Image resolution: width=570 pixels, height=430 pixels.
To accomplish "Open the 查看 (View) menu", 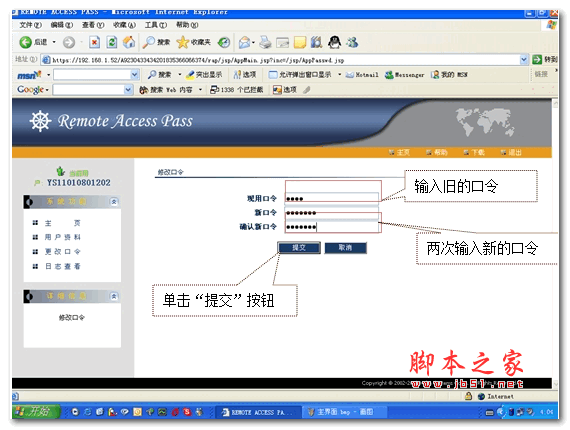I will click(x=93, y=25).
